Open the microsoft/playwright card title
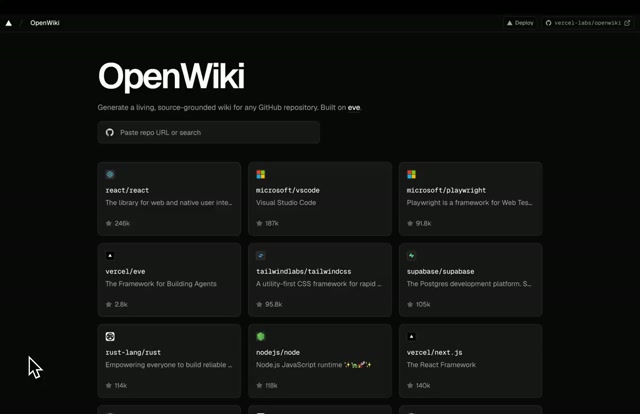 [x=446, y=190]
